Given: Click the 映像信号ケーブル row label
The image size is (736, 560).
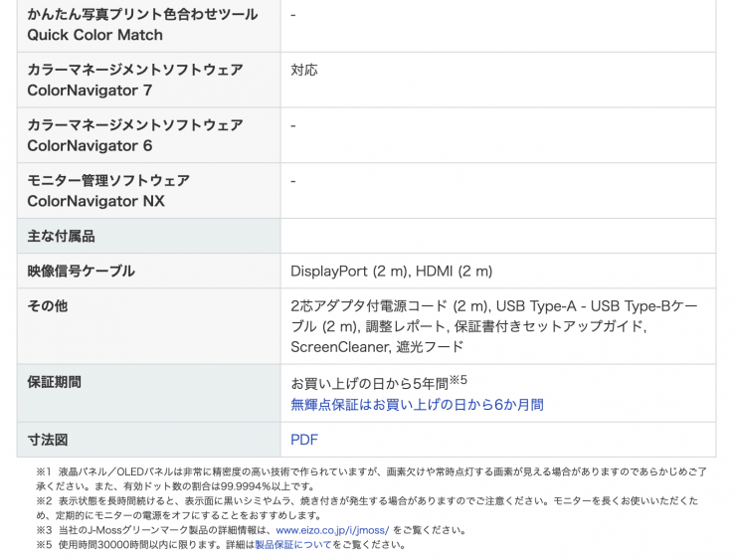Looking at the screenshot, I should (x=81, y=272).
